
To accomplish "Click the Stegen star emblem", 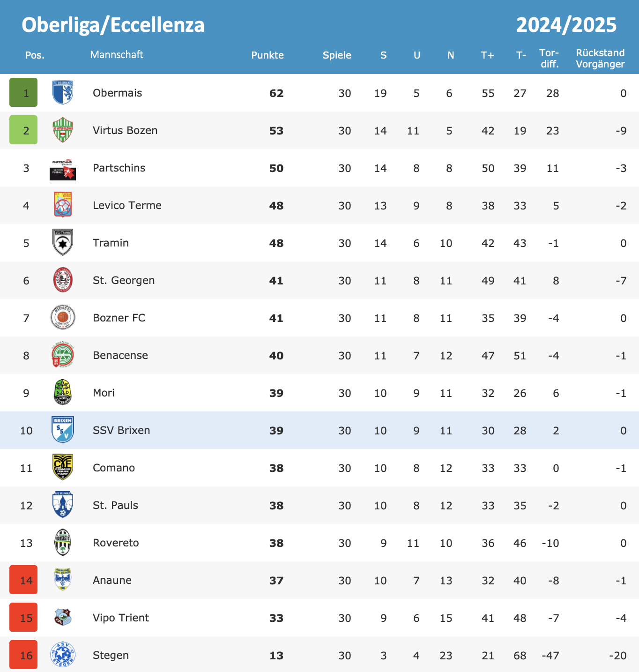I will pyautogui.click(x=63, y=655).
